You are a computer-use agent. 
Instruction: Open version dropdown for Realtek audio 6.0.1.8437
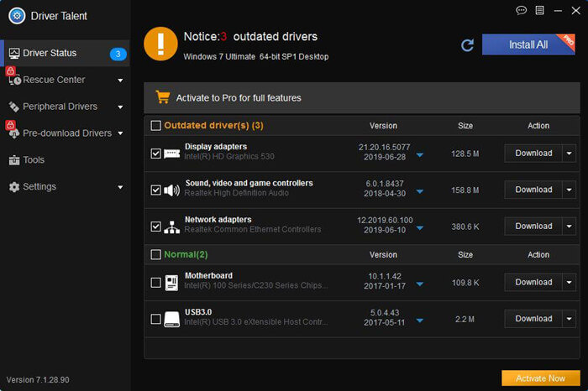420,192
